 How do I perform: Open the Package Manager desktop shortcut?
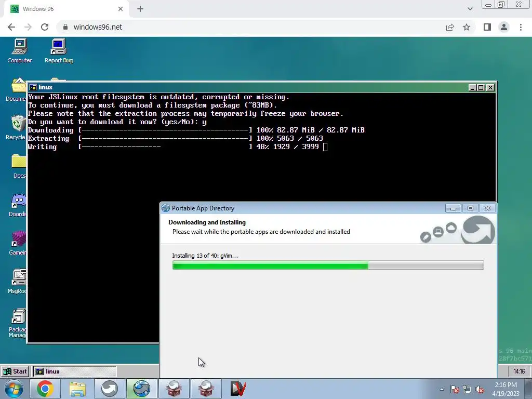[x=18, y=323]
